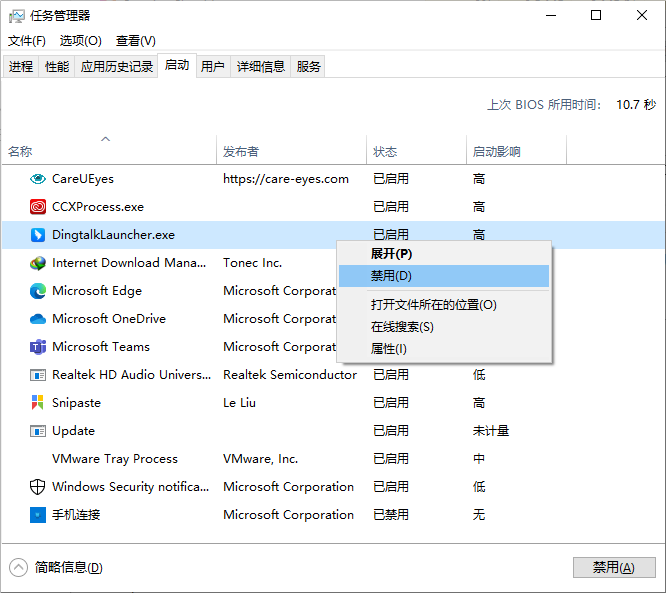Select the 启动 tab
Image resolution: width=666 pixels, height=593 pixels.
(x=177, y=65)
